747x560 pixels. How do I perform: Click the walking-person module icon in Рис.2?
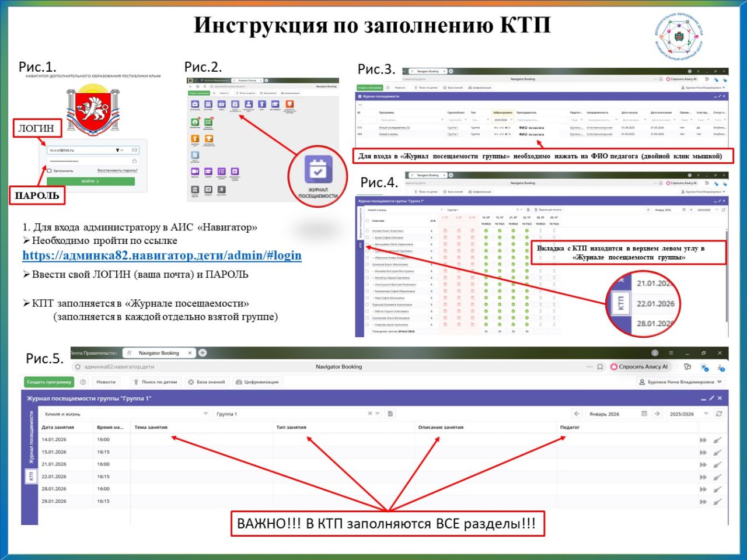222,190
